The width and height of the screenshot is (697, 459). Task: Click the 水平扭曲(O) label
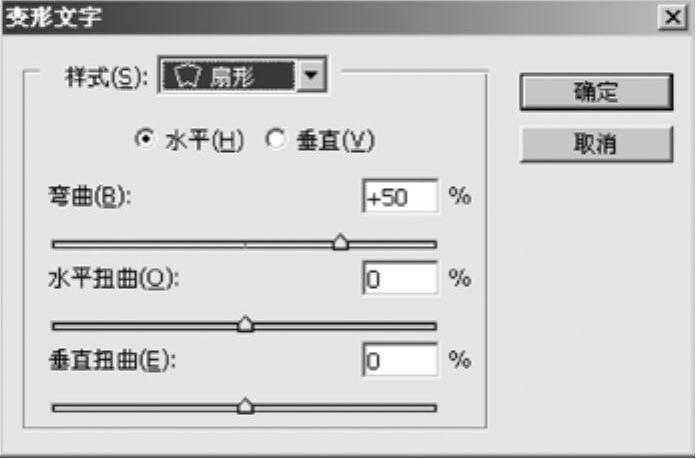click(113, 279)
